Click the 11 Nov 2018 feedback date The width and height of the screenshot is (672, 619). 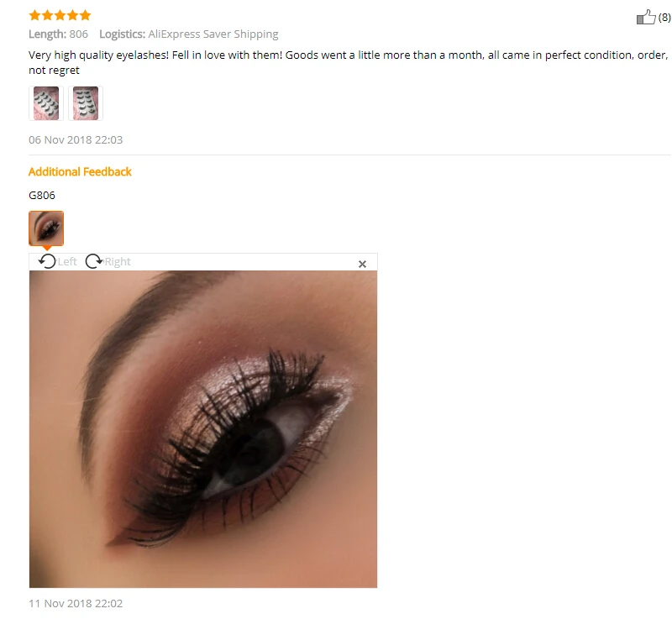pos(76,603)
